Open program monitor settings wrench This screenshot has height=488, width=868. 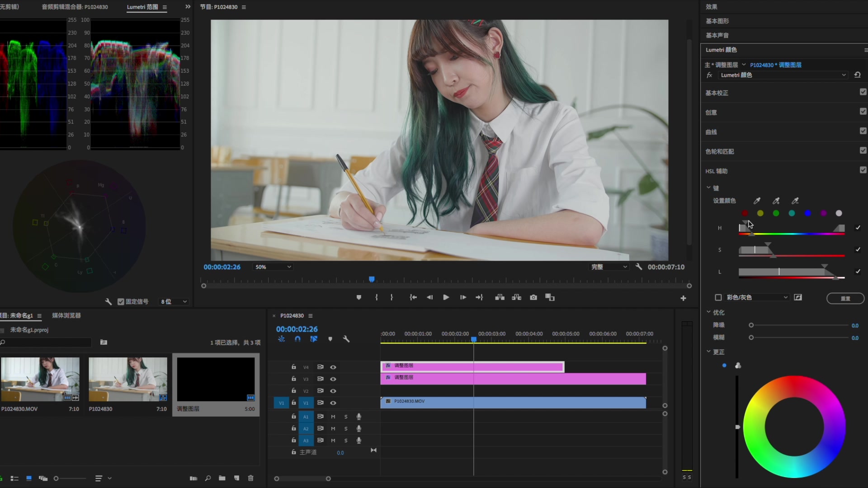pos(639,267)
